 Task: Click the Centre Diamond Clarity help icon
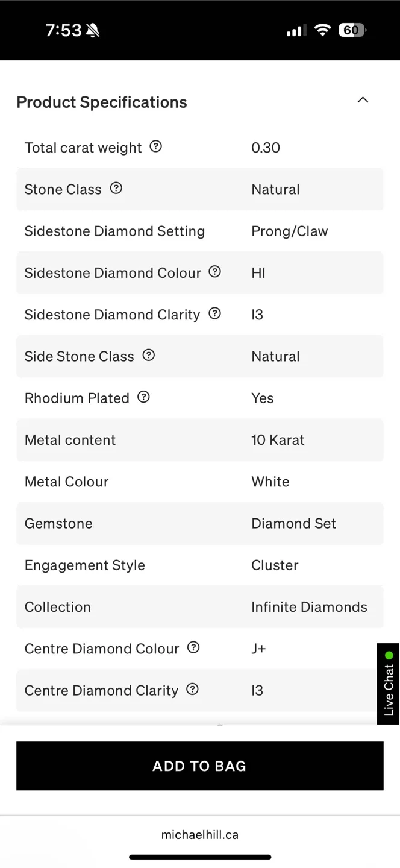pyautogui.click(x=192, y=689)
